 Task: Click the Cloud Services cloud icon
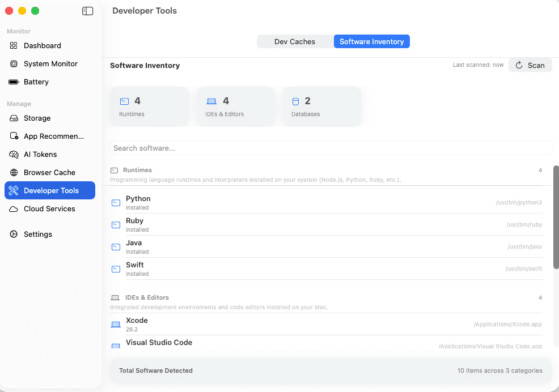point(14,209)
